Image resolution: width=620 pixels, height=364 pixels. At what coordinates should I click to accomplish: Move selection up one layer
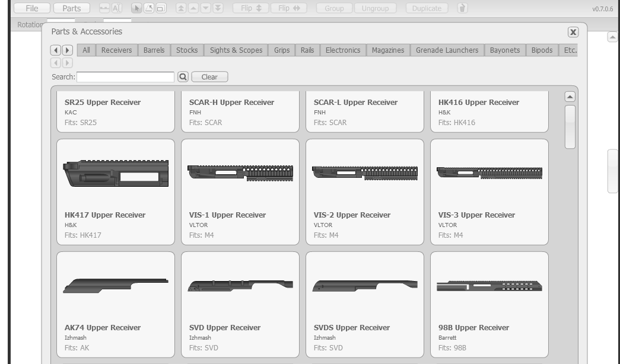pyautogui.click(x=193, y=8)
